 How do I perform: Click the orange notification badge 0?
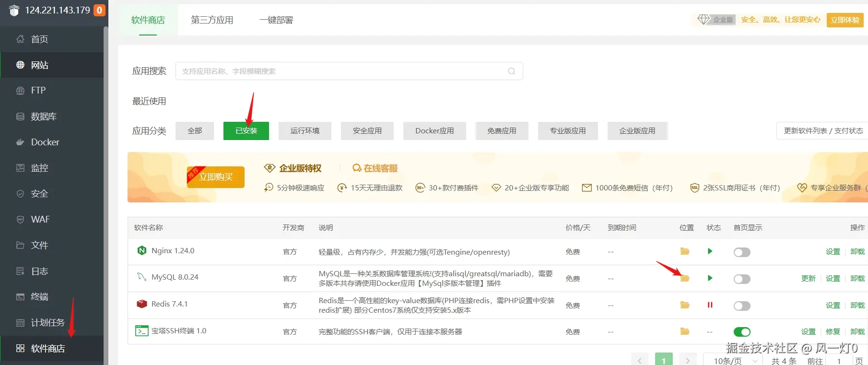pos(99,10)
